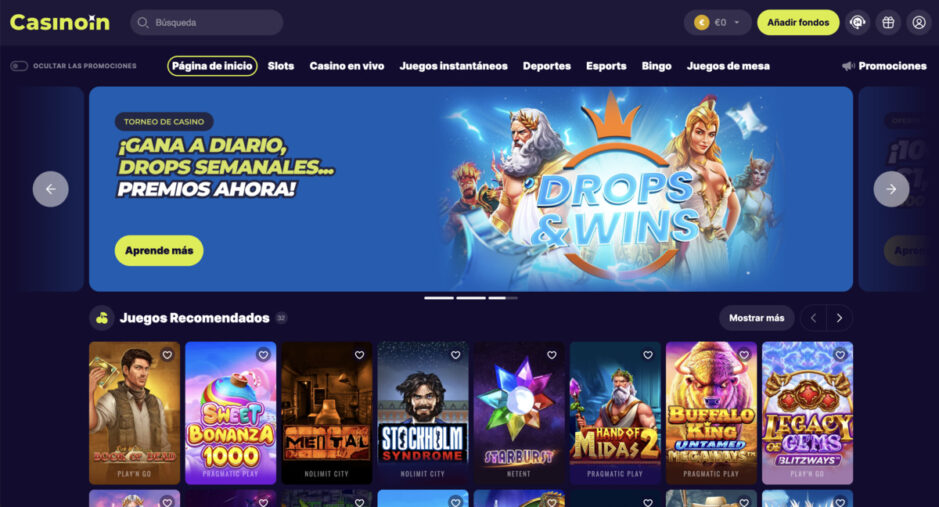The height and width of the screenshot is (507, 939).
Task: Show next recommended games with right chevron
Action: point(840,318)
